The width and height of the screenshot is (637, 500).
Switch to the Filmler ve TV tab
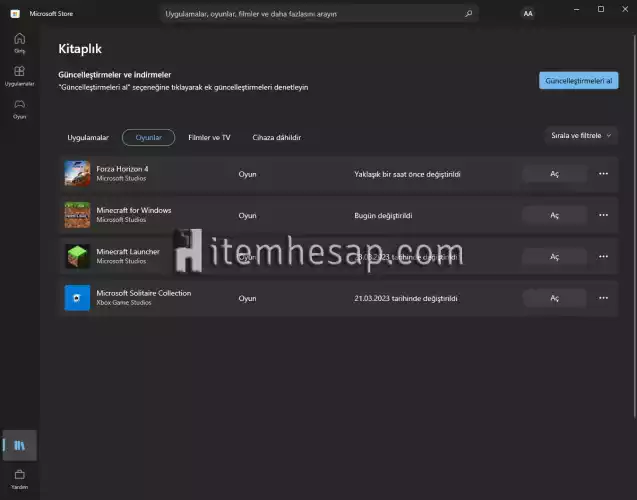[209, 137]
